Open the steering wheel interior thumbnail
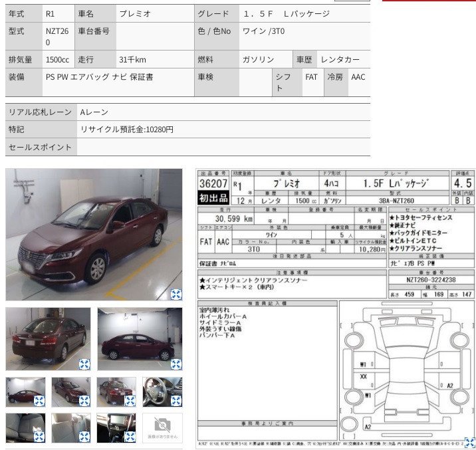Screen dimensions: 476x450 [x=162, y=392]
